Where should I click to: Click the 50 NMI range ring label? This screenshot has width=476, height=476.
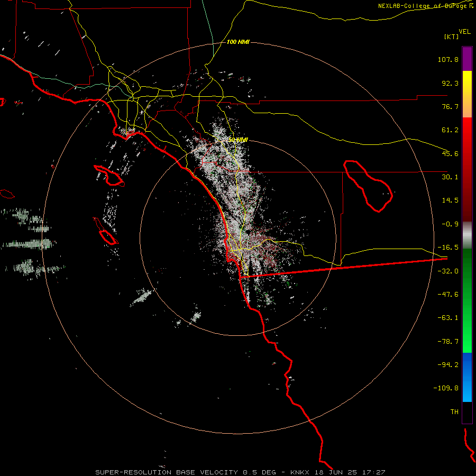coord(238,140)
